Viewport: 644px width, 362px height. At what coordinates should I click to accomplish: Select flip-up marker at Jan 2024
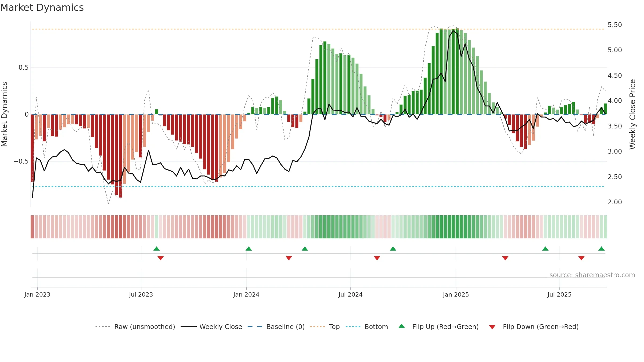[x=249, y=249]
